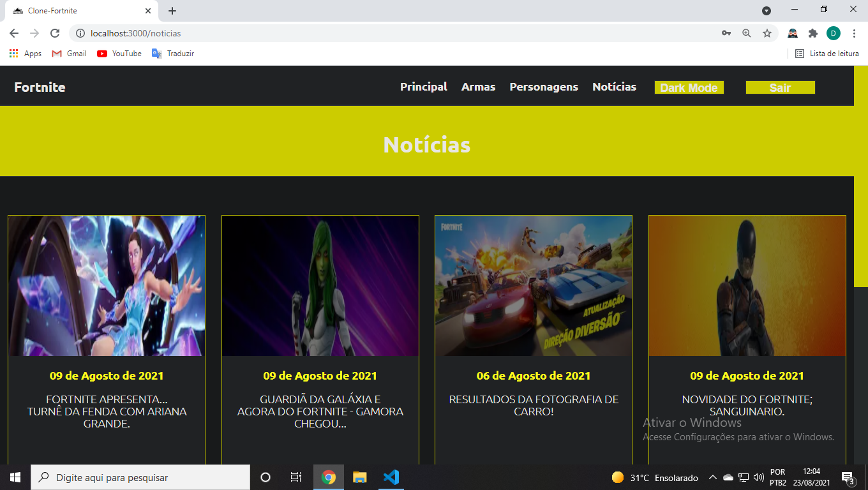The width and height of the screenshot is (868, 490).
Task: Open tab search dropdown arrow
Action: pyautogui.click(x=767, y=11)
